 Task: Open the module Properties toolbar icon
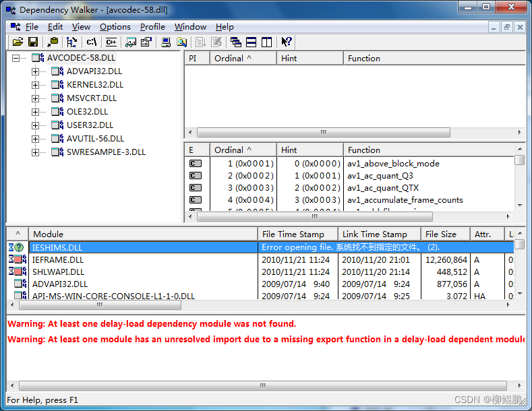coord(146,42)
